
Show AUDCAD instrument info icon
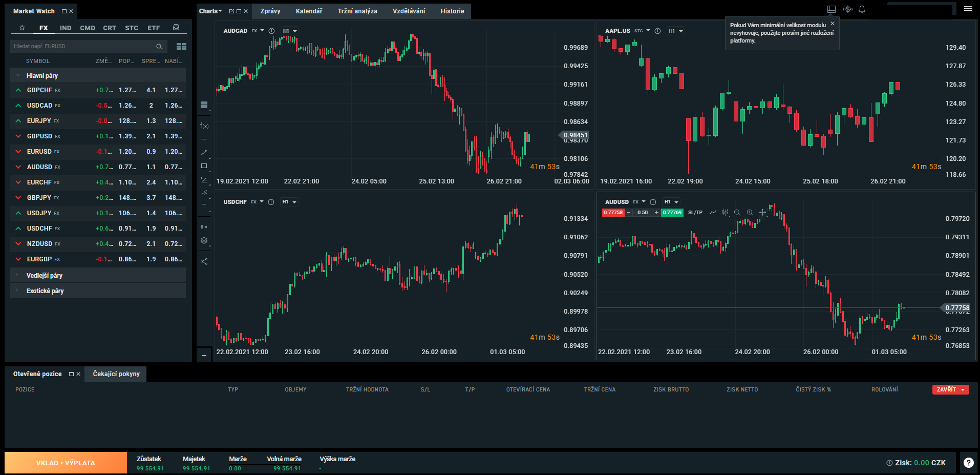pyautogui.click(x=272, y=31)
